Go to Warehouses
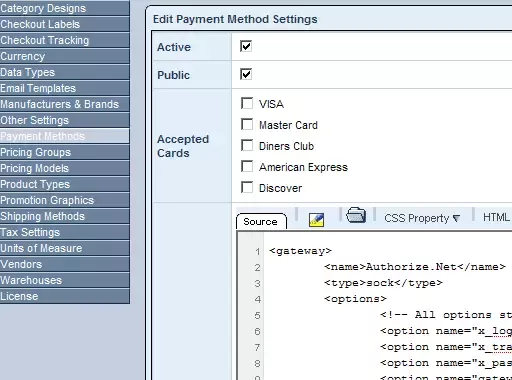 click(65, 280)
